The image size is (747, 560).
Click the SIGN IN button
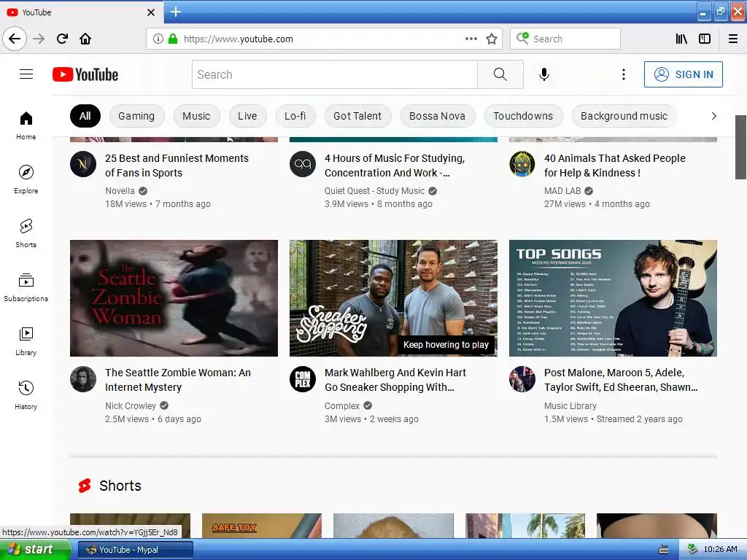tap(683, 74)
